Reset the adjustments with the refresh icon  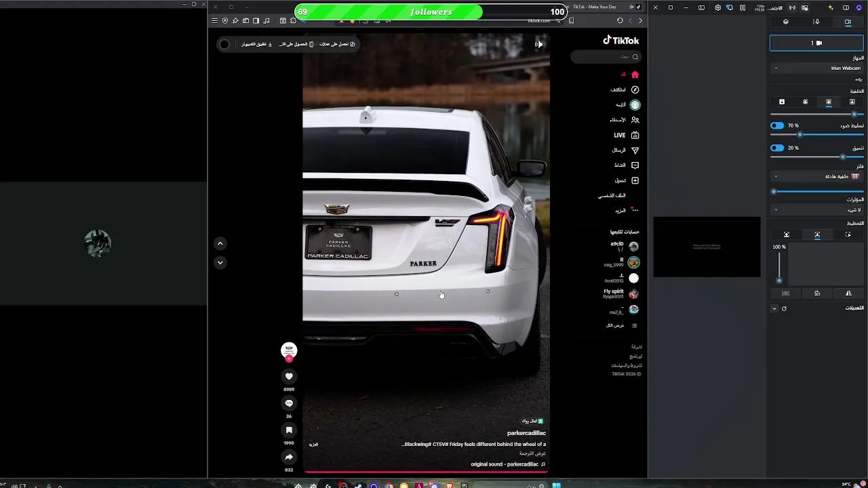(784, 308)
